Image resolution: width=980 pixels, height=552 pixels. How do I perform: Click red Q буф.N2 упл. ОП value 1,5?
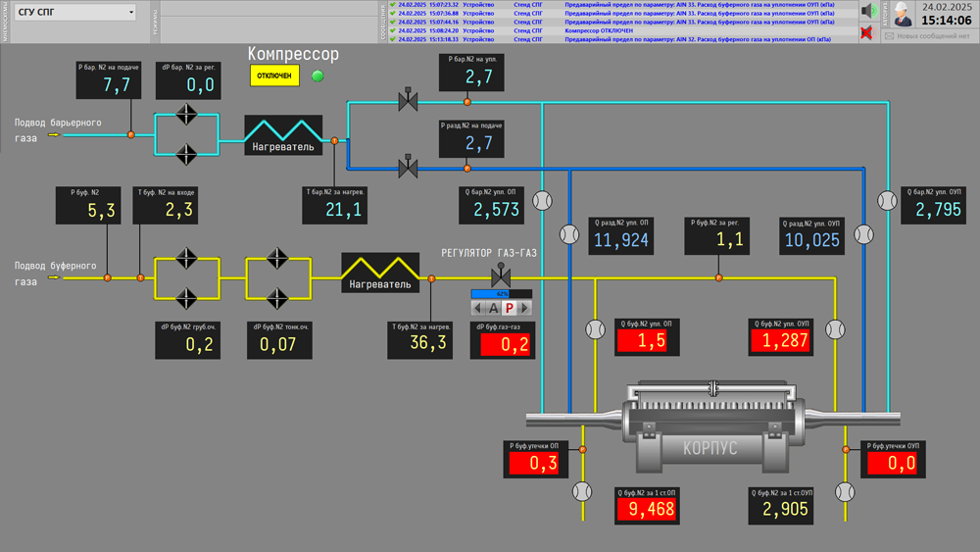pos(642,341)
